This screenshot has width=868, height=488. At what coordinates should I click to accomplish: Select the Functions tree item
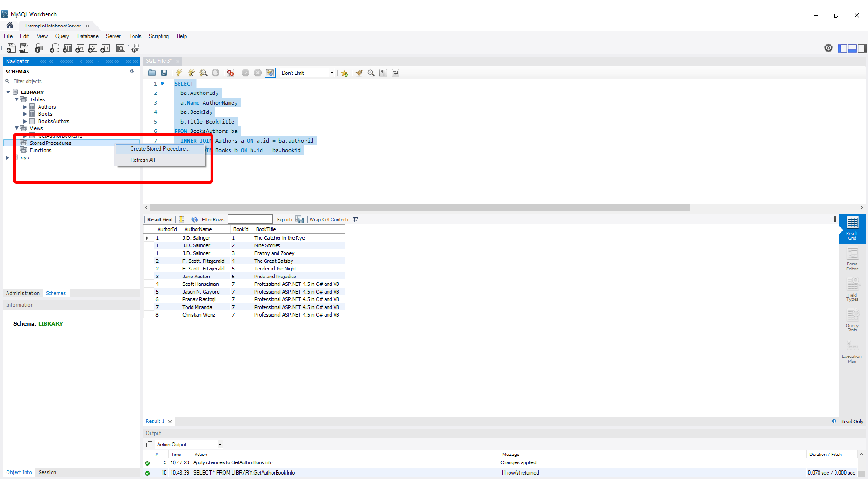[x=40, y=150]
